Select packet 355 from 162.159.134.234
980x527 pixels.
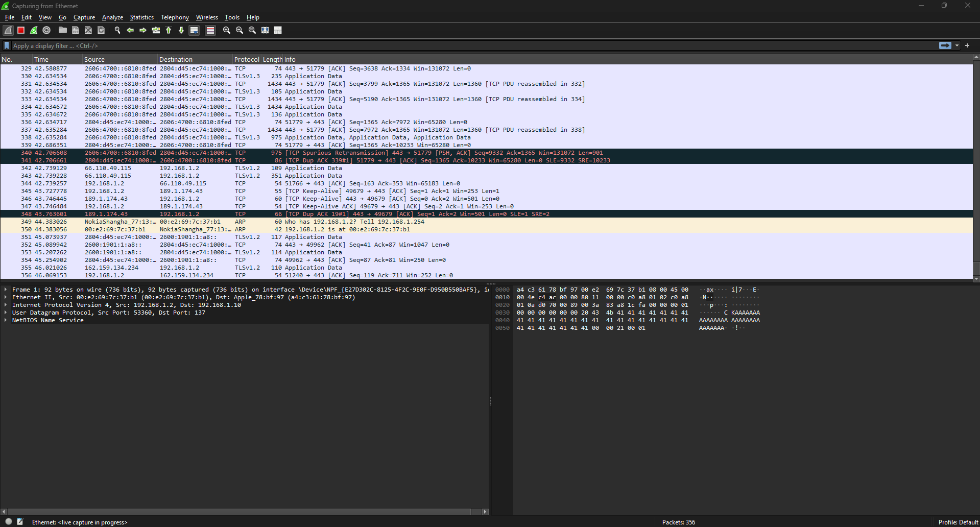coord(486,268)
